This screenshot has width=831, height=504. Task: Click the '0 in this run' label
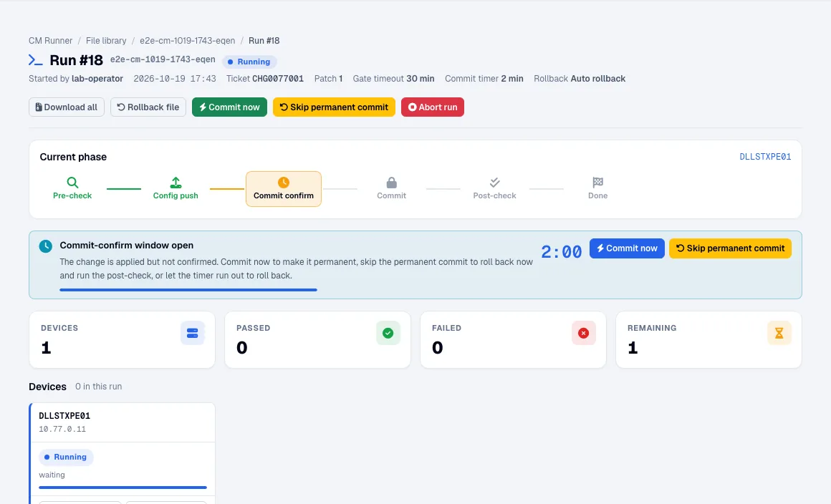(99, 387)
